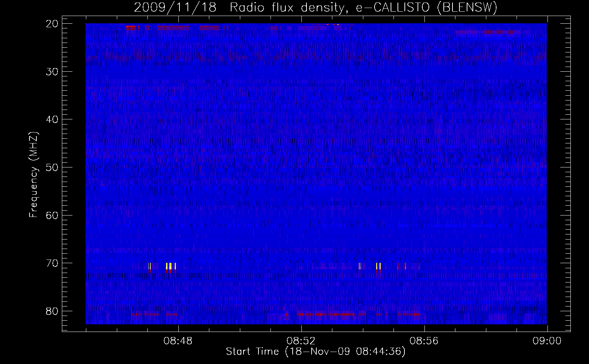Click the 30 frequency tick label
Viewport: 589px width, 364px height.
pyautogui.click(x=52, y=72)
